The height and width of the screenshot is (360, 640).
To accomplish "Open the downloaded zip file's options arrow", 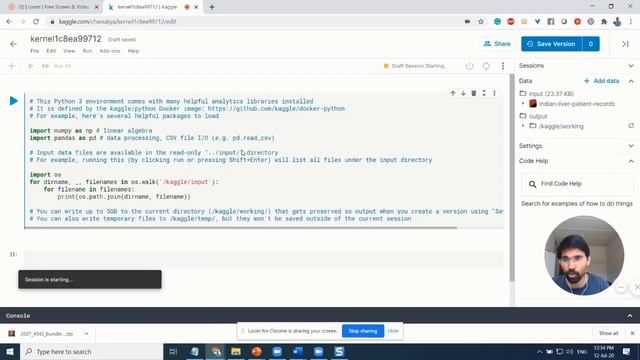I will pyautogui.click(x=86, y=333).
